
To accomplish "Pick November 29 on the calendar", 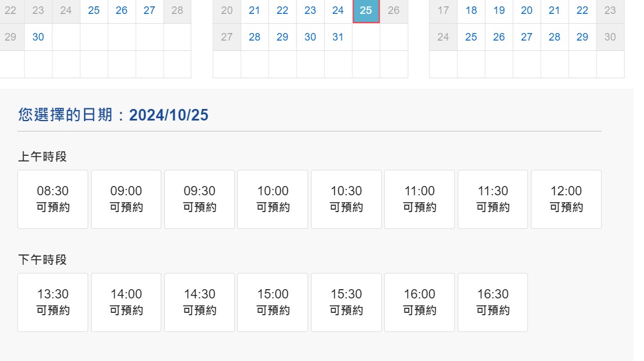I will click(x=583, y=37).
